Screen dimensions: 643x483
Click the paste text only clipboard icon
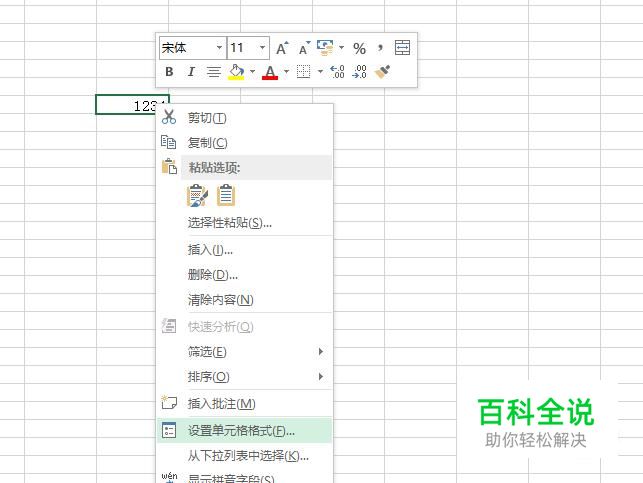click(x=226, y=195)
